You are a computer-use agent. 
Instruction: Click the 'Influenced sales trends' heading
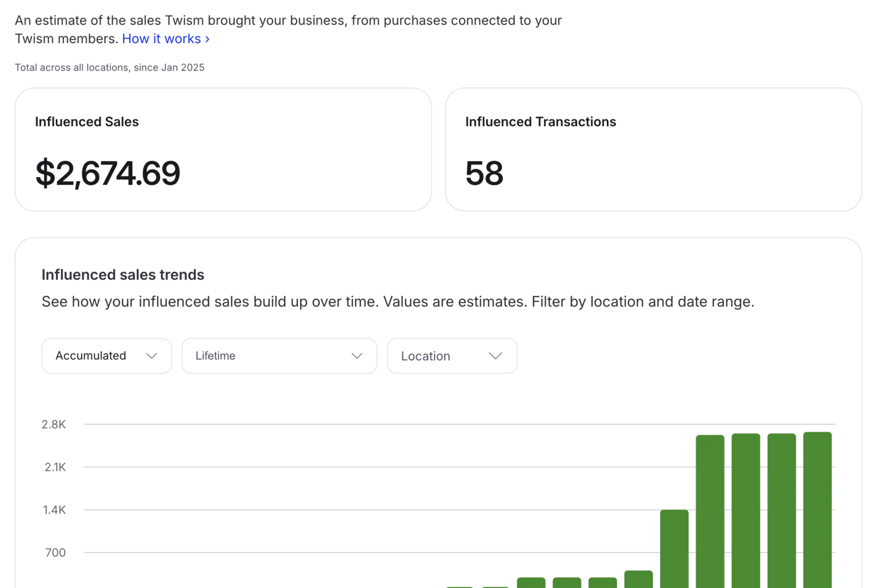(123, 275)
